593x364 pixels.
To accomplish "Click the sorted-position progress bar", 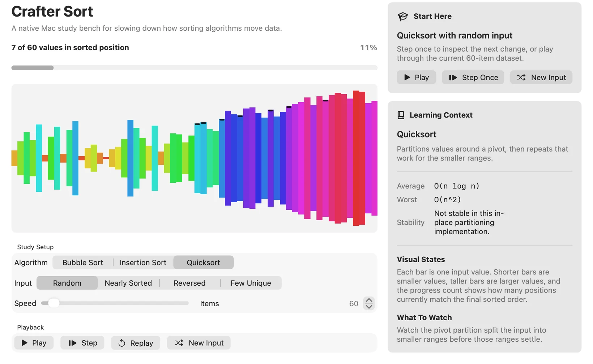I will pyautogui.click(x=195, y=68).
